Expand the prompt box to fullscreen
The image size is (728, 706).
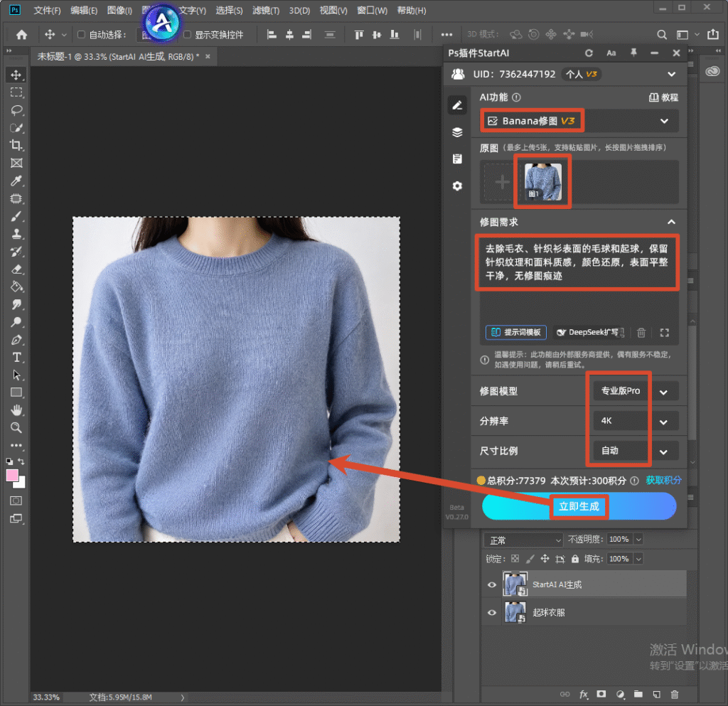click(665, 332)
